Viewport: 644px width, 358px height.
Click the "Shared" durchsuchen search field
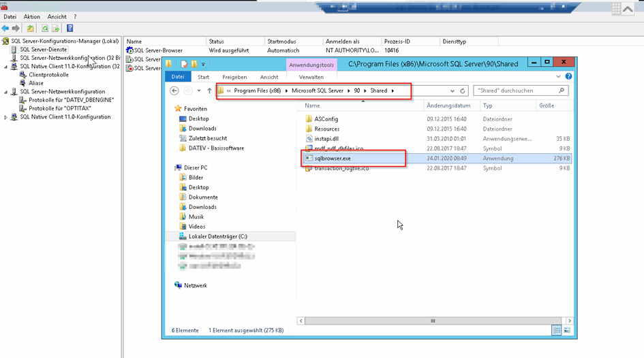tap(516, 91)
